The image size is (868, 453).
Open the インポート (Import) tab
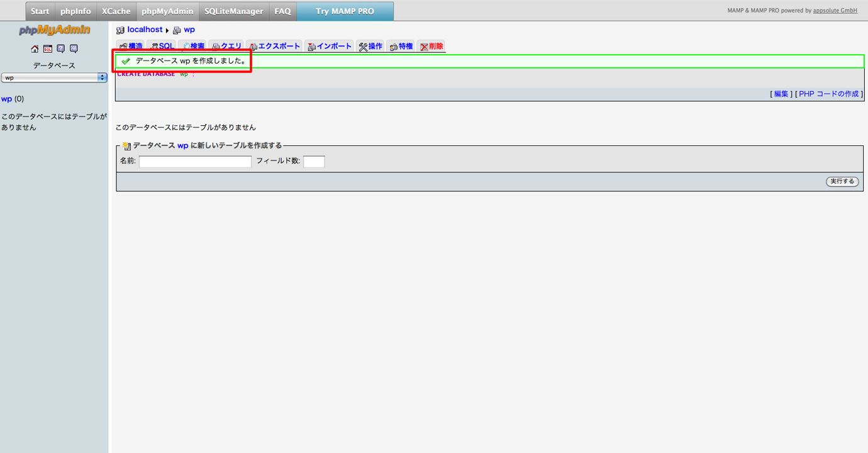tap(330, 47)
